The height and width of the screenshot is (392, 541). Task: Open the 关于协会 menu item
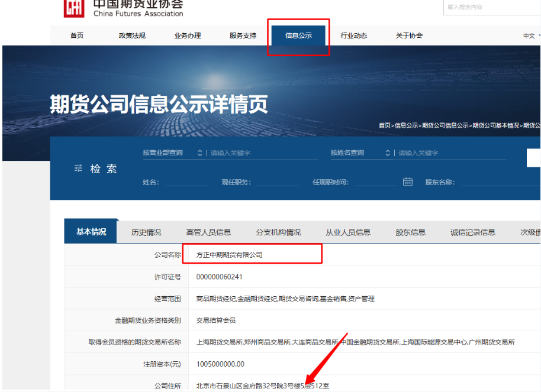click(x=409, y=35)
